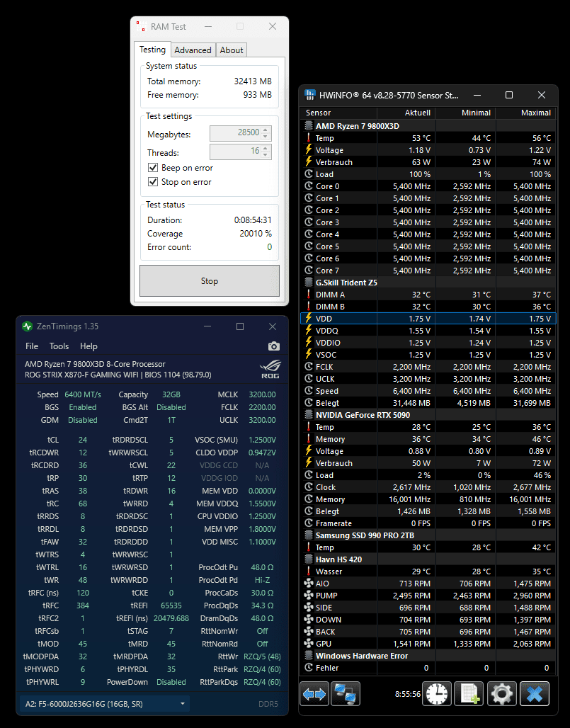Click the tREFI value 65535

pyautogui.click(x=171, y=605)
